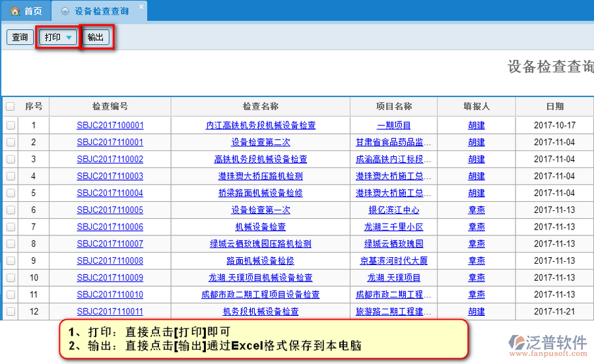Open record SBJC2017110009 link
This screenshot has height=364, width=594.
pyautogui.click(x=110, y=278)
